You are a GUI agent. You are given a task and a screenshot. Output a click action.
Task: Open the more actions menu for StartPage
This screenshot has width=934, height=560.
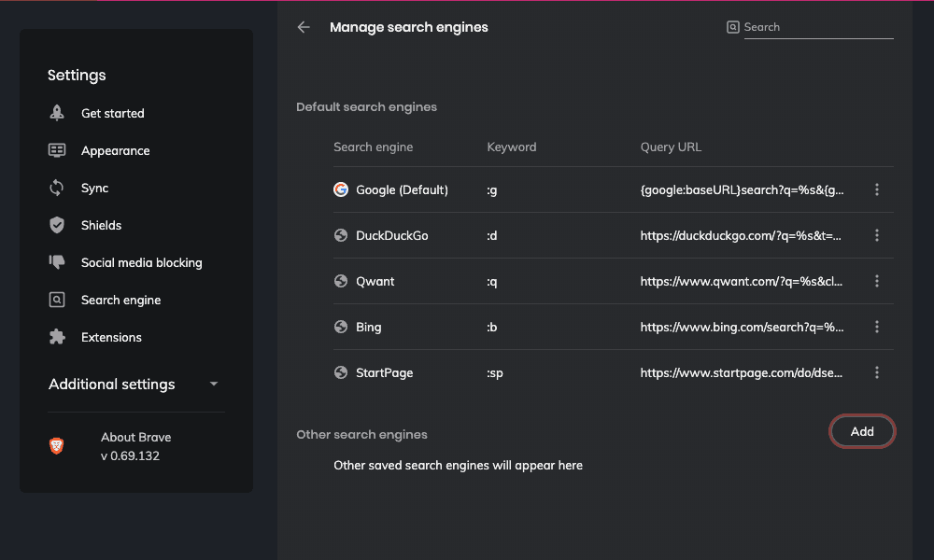pyautogui.click(x=877, y=373)
